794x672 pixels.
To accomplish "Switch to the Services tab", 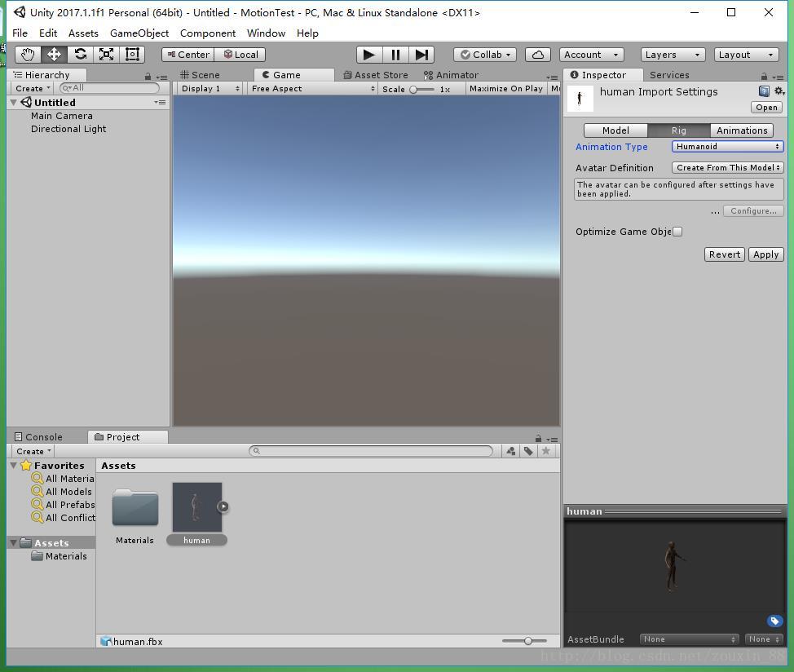I will [x=669, y=75].
